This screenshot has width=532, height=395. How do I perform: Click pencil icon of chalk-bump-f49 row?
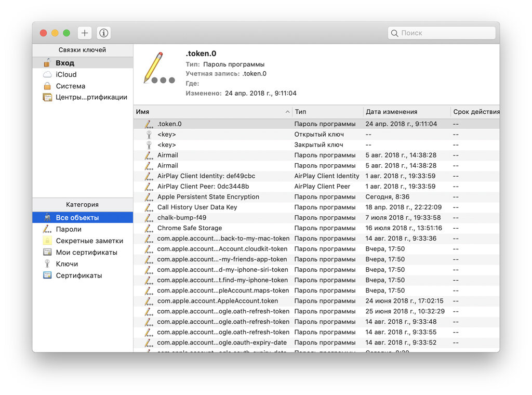click(x=149, y=218)
